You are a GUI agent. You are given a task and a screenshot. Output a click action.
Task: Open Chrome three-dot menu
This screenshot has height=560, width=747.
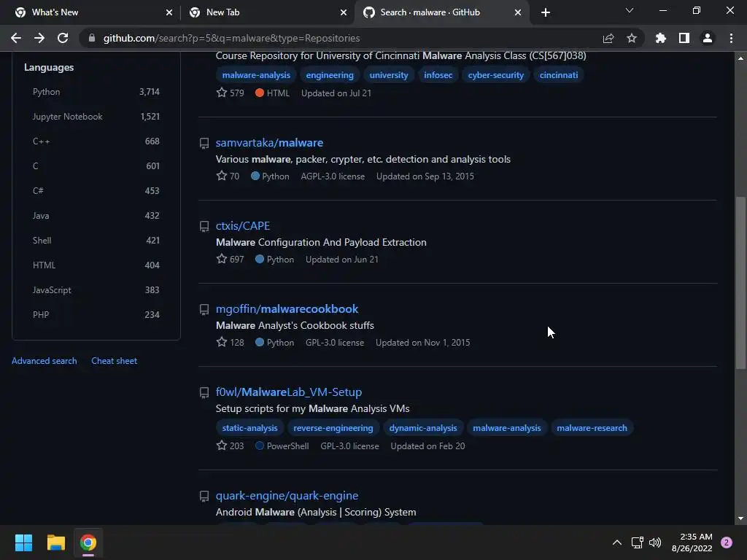(x=731, y=38)
